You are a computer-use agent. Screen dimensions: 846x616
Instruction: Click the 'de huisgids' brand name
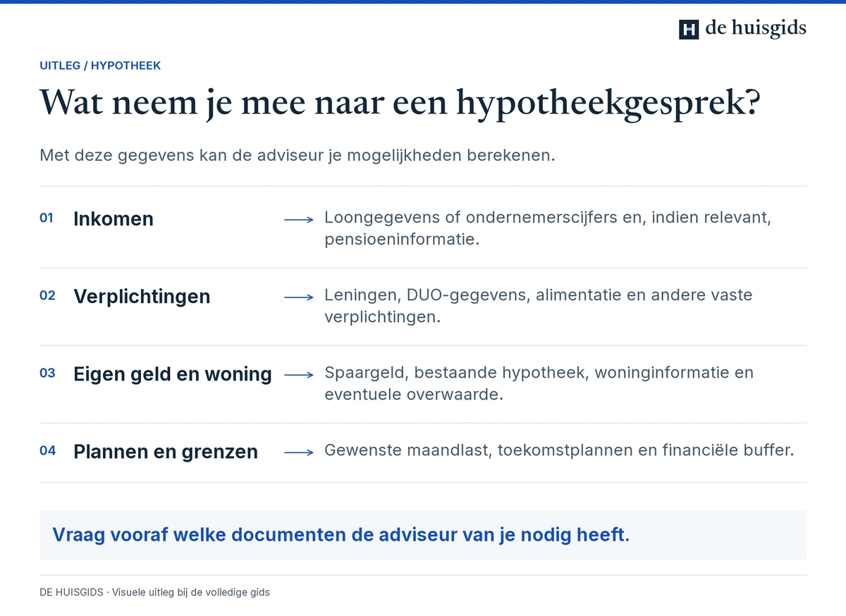756,28
